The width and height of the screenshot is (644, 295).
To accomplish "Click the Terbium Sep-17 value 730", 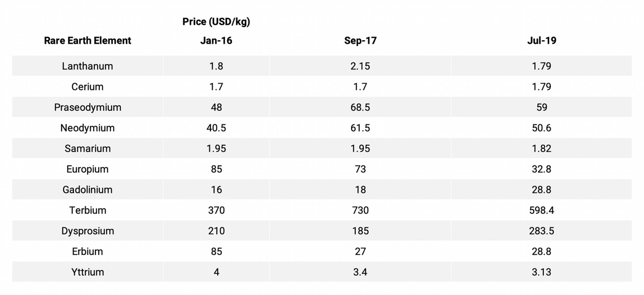I will [x=360, y=210].
